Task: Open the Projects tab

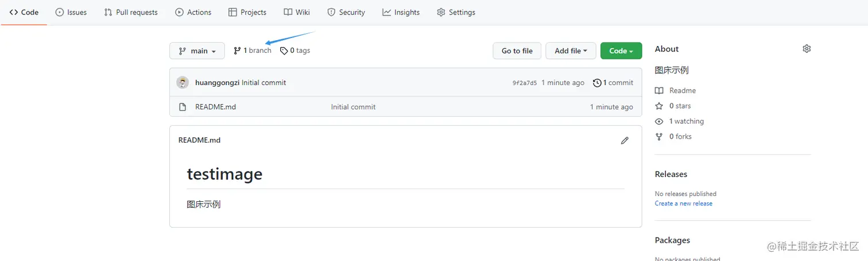Action: click(247, 12)
